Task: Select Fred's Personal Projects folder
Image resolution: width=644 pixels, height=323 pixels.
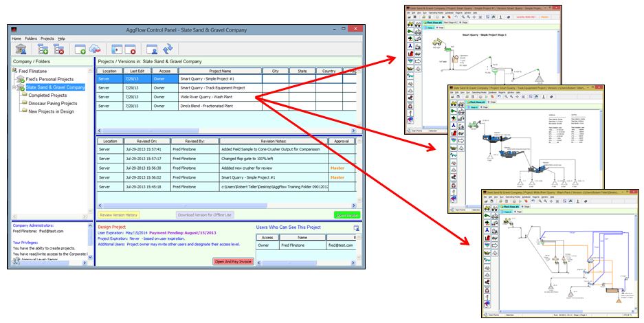Action: pyautogui.click(x=49, y=79)
